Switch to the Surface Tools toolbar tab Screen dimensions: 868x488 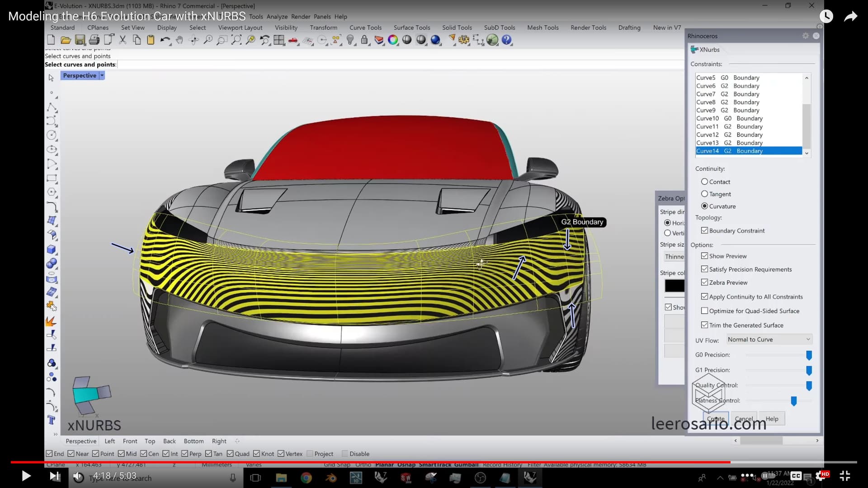pos(412,28)
